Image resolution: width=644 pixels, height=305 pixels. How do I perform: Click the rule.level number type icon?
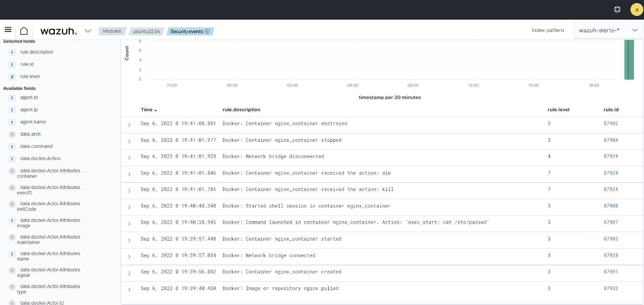pyautogui.click(x=12, y=77)
